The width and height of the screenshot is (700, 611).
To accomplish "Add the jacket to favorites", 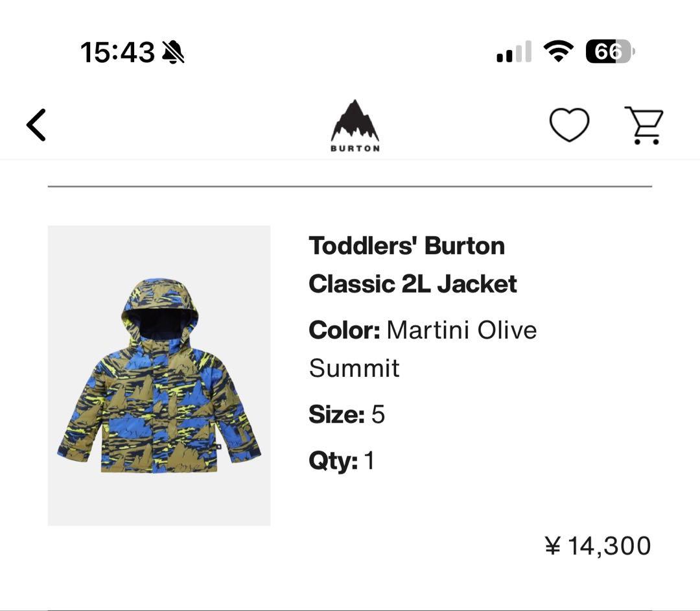I will (x=568, y=123).
